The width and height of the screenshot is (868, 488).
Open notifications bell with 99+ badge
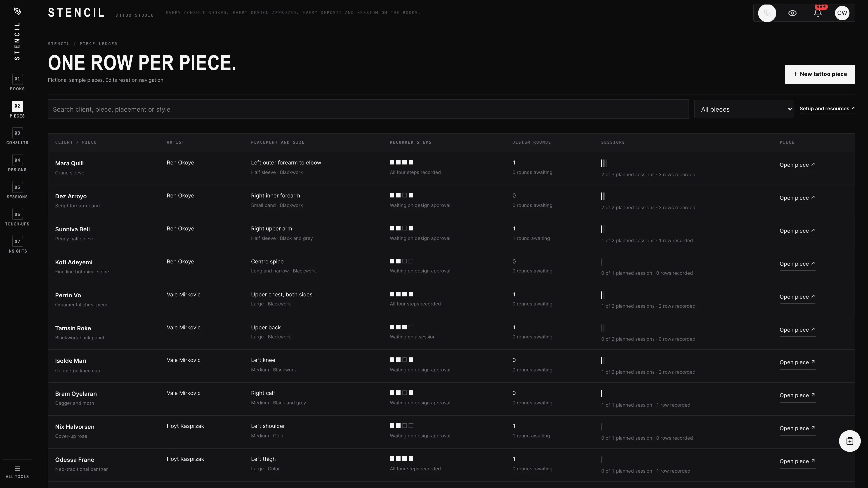[817, 13]
